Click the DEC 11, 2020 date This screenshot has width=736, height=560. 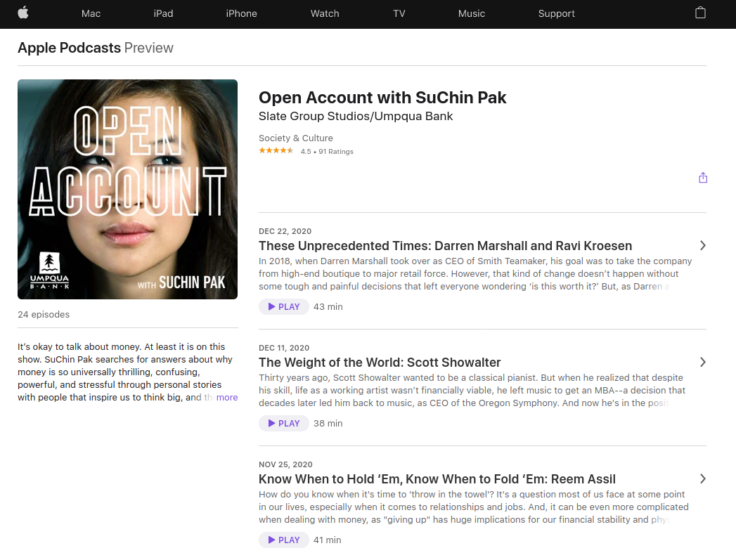pos(284,348)
